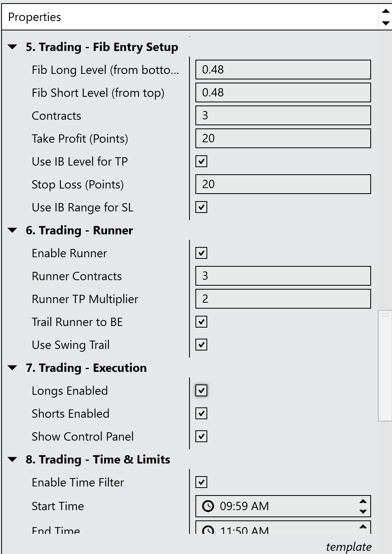Uncheck Use Swing Trail option
392x554 pixels.
coord(201,345)
